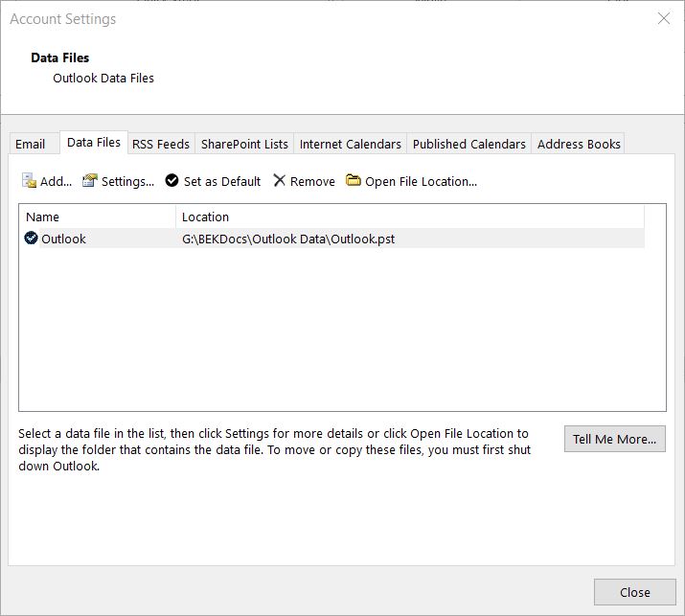Select the Outlook data file row

[x=63, y=239]
